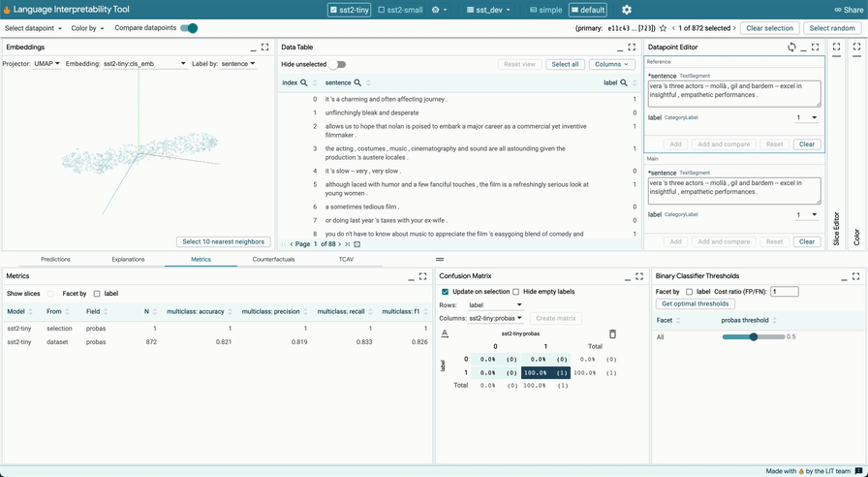The width and height of the screenshot is (868, 477).
Task: Open the Color by dropdown
Action: [x=87, y=28]
